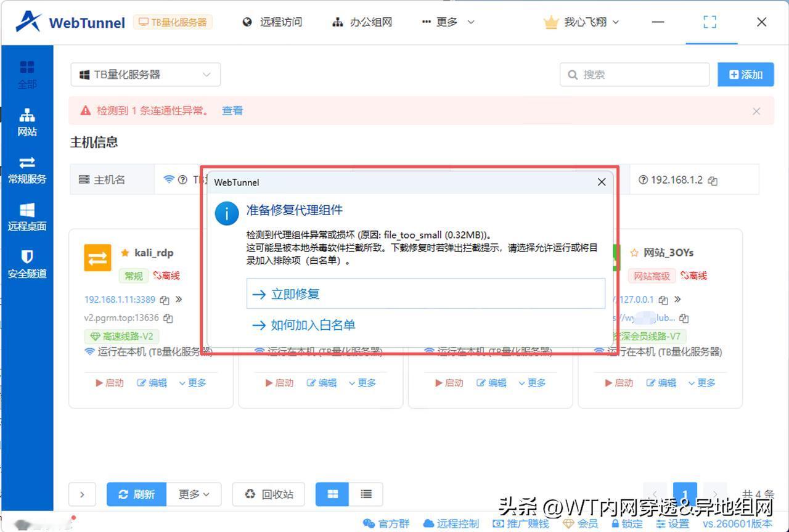
Task: Edit the 网站_3OYs service
Action: coord(661,383)
